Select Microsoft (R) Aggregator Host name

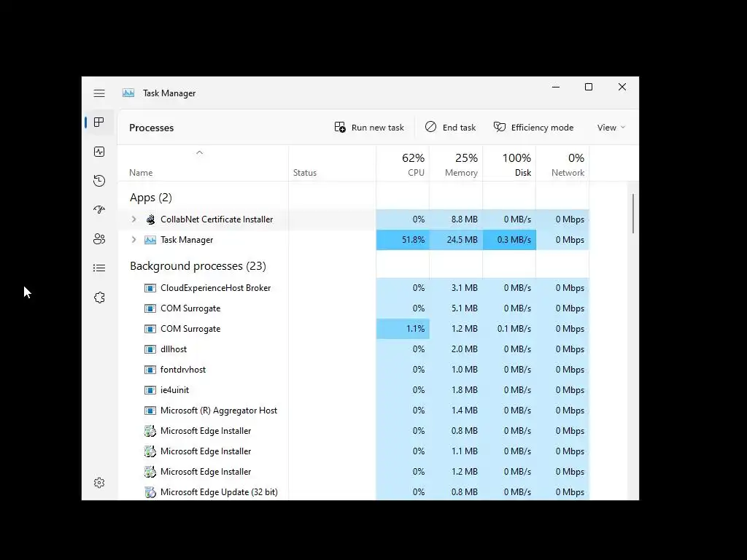tap(219, 411)
